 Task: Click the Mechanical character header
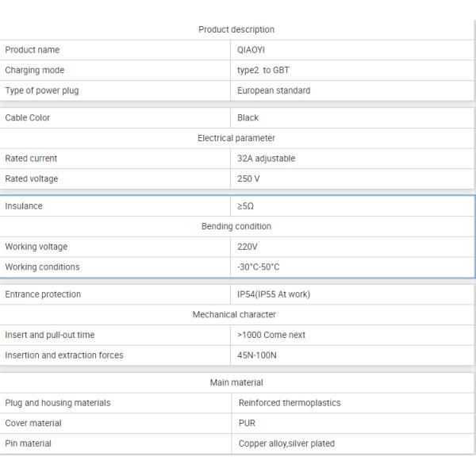236,314
